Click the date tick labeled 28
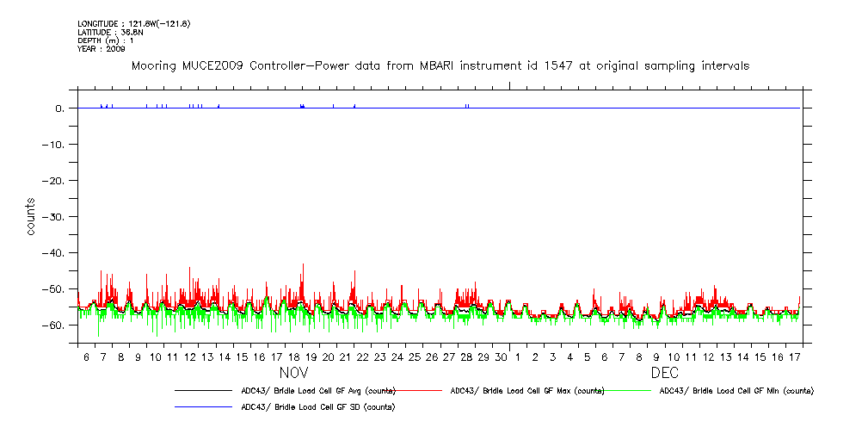 pyautogui.click(x=466, y=356)
